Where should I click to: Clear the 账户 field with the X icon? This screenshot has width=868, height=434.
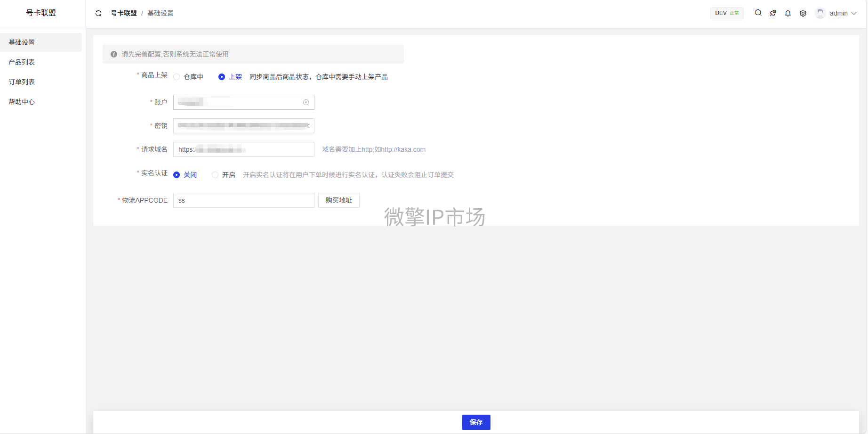tap(306, 102)
